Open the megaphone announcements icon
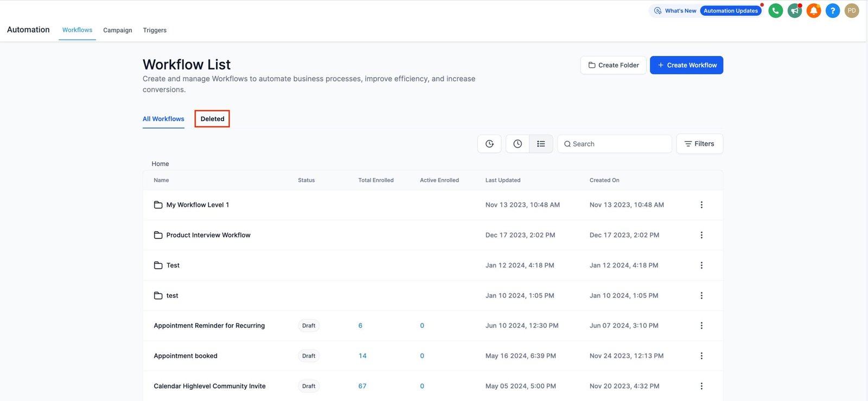The height and width of the screenshot is (401, 868). point(795,11)
